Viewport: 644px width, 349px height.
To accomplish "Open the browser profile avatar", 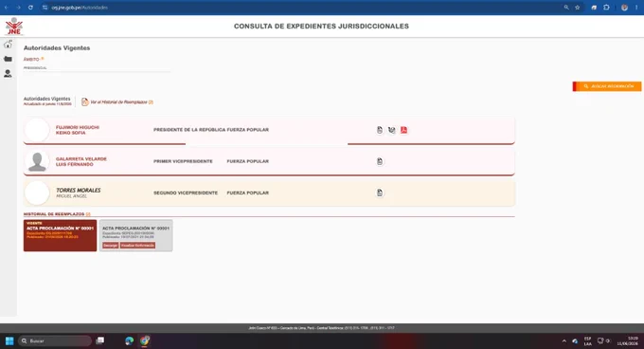I will [x=624, y=8].
